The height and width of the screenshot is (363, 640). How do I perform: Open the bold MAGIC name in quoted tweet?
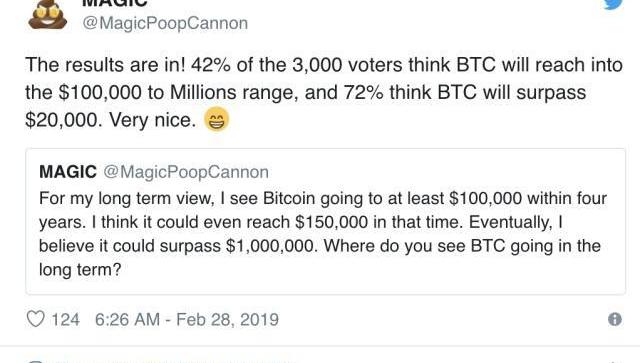pos(68,172)
